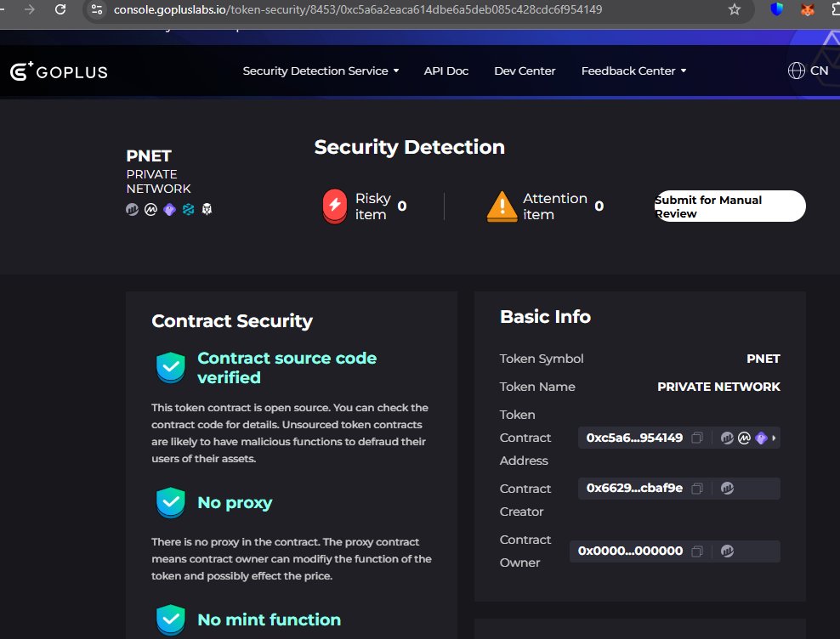
Task: Click the GoPlus logo
Action: click(x=59, y=71)
